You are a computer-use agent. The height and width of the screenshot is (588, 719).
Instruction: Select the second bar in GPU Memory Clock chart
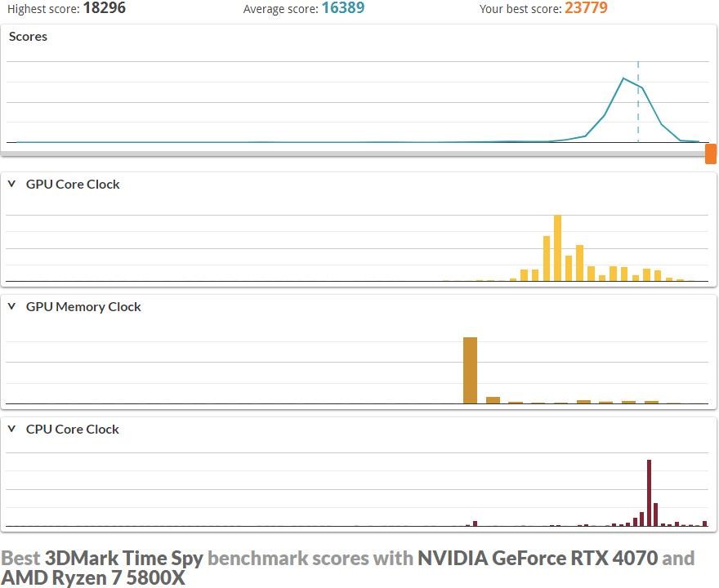tap(493, 400)
